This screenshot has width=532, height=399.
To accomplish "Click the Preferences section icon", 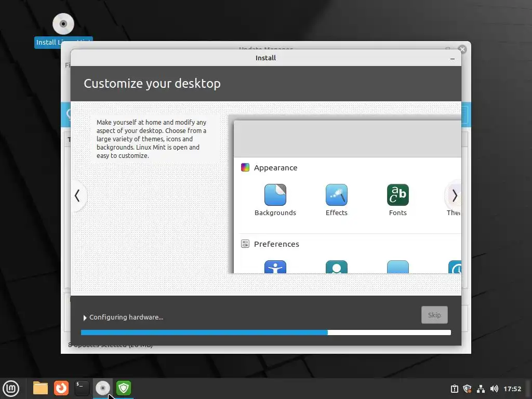I will tap(245, 244).
